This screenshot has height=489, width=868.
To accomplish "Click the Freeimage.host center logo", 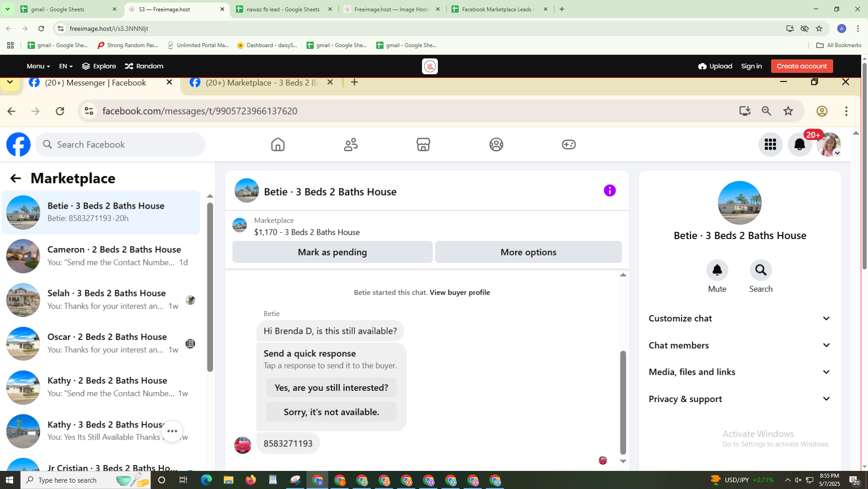I will 430,66.
